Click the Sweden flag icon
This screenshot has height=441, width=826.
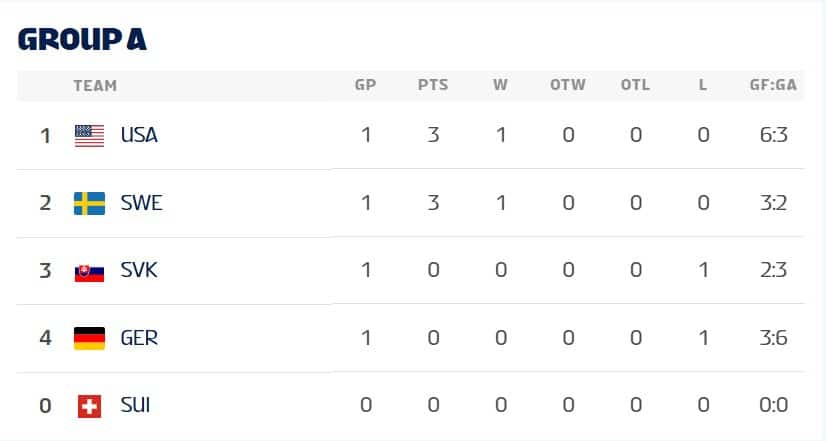[89, 203]
